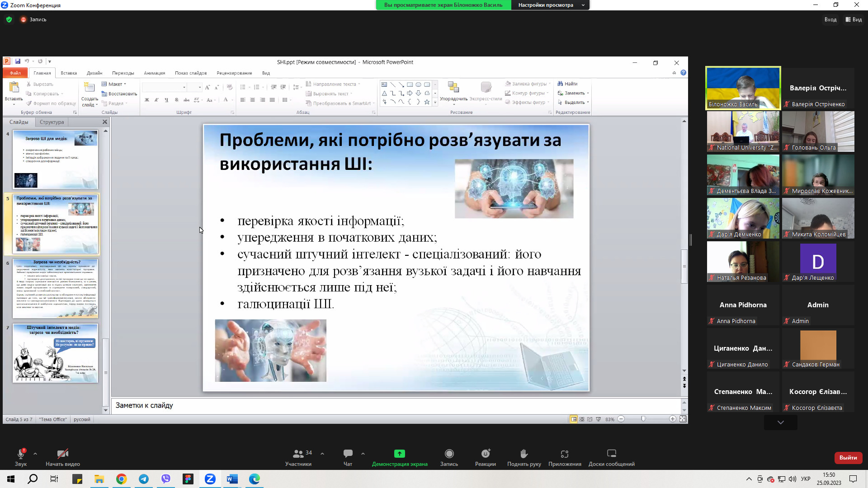
Task: Click the Reactions icon in Zoom toolbar
Action: (x=485, y=454)
